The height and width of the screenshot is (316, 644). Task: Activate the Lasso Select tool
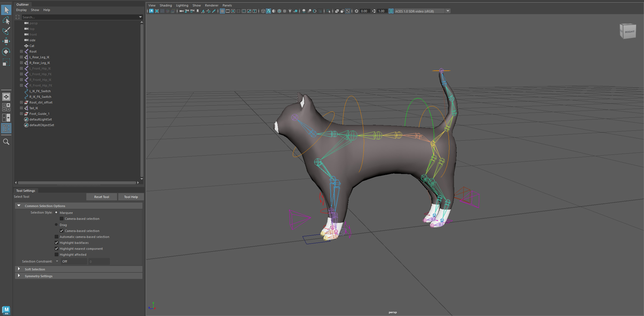coord(6,20)
